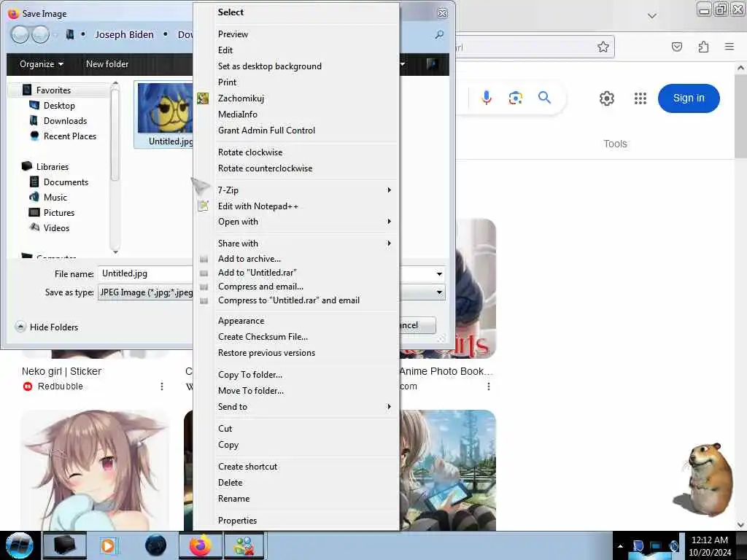
Task: Click the dark globe taskbar icon
Action: click(x=155, y=545)
